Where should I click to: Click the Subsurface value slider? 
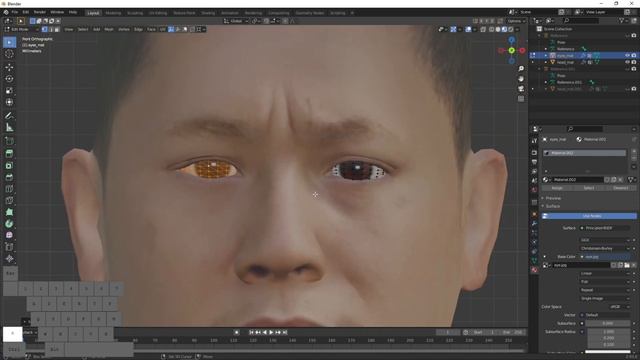click(x=608, y=323)
